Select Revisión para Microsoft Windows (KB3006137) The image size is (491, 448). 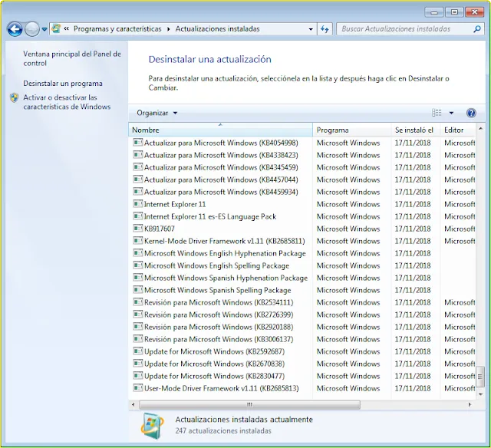click(219, 339)
